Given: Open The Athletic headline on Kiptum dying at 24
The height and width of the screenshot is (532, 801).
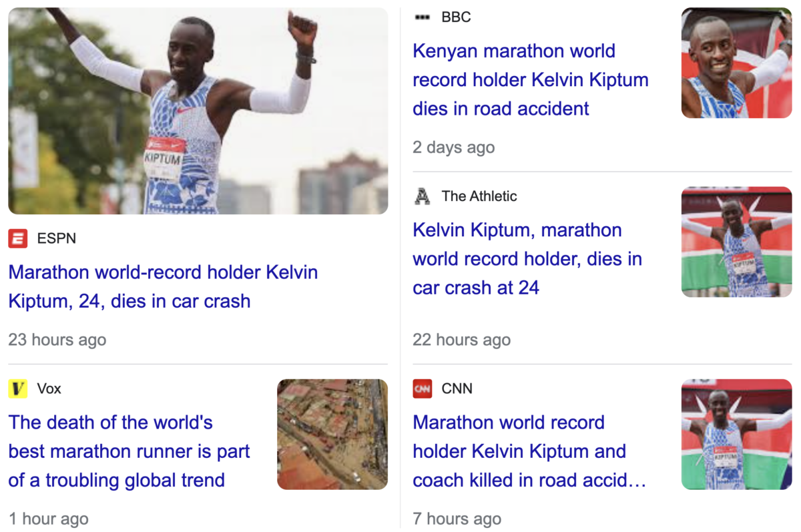Looking at the screenshot, I should point(527,258).
